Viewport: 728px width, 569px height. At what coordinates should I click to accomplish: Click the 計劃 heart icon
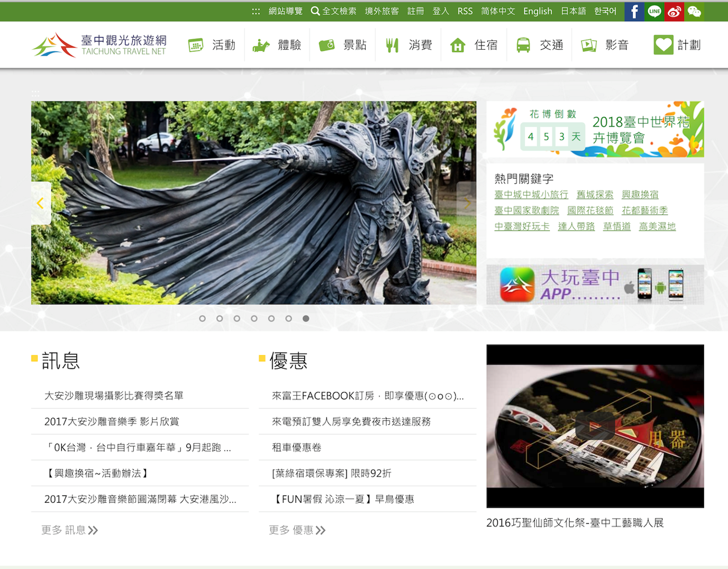point(663,45)
